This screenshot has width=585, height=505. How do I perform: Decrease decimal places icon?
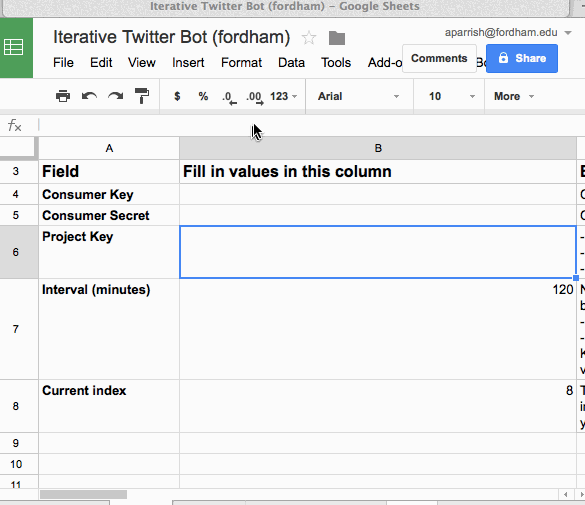tap(229, 97)
